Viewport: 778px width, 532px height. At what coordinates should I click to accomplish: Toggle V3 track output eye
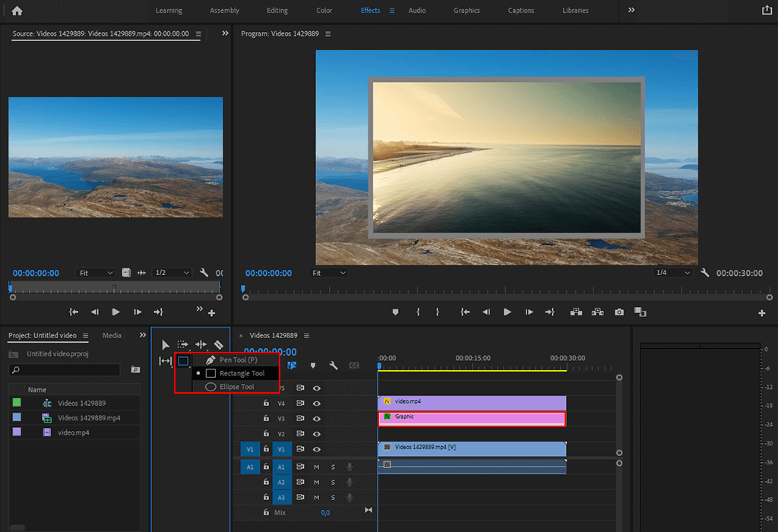pos(317,419)
